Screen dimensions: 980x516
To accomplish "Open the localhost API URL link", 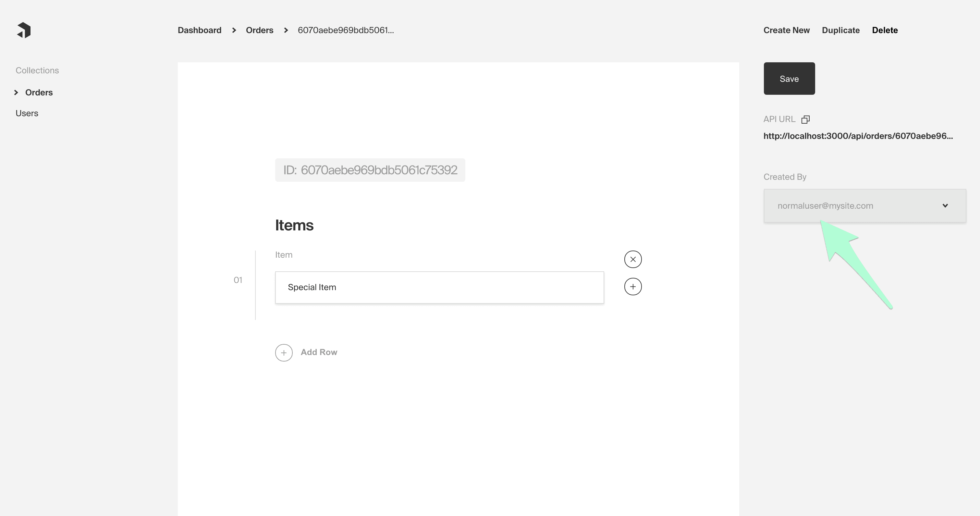I will pyautogui.click(x=858, y=136).
